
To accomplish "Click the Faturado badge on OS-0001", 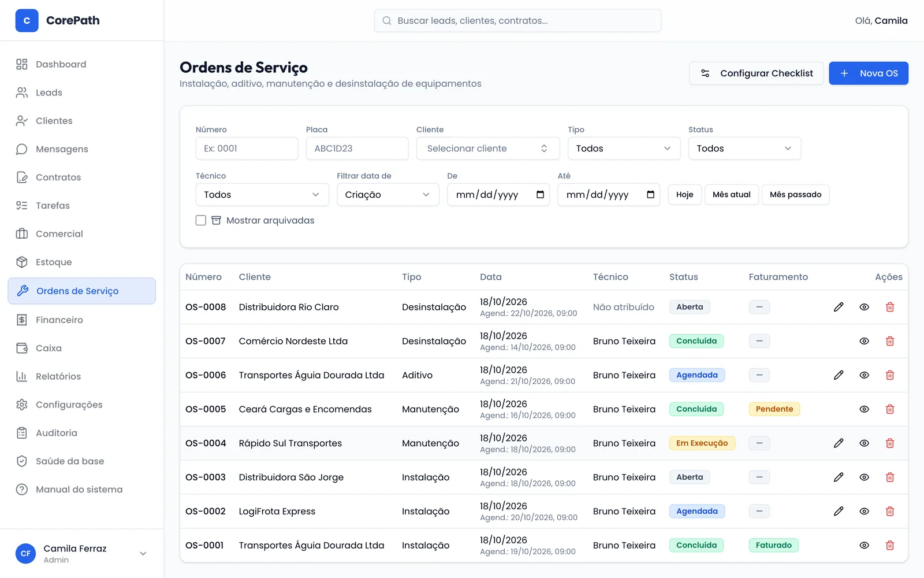I will click(x=774, y=545).
